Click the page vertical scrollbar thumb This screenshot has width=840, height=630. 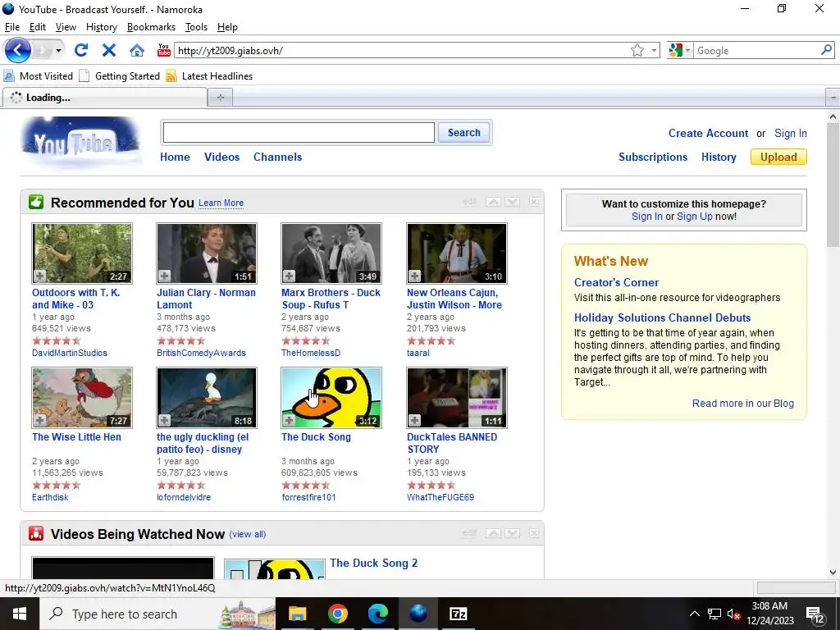tap(833, 185)
